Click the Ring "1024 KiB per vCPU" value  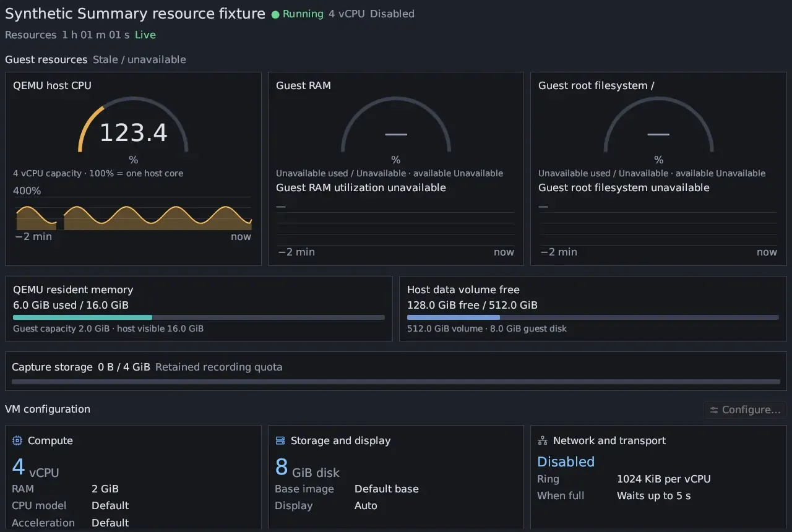pyautogui.click(x=664, y=479)
